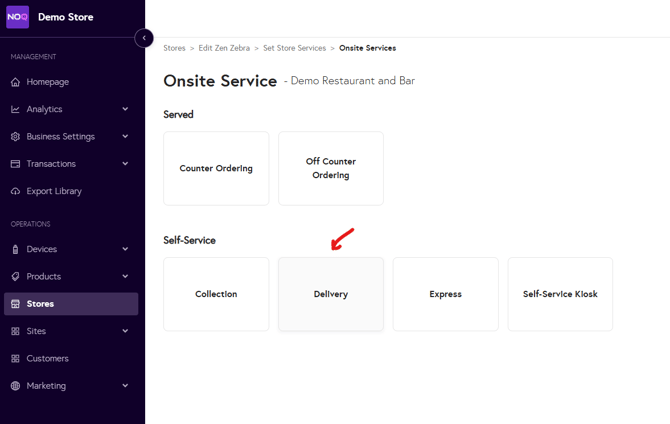Select the Delivery service card
The width and height of the screenshot is (670, 424).
[331, 294]
